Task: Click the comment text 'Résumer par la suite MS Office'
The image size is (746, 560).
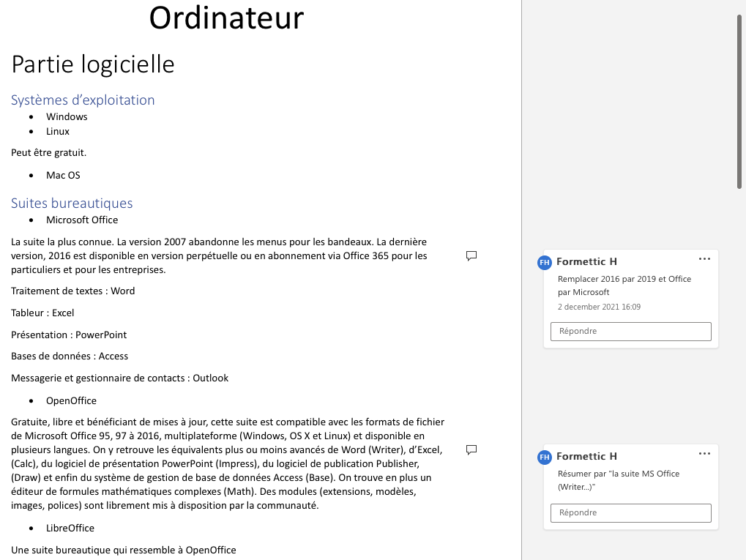Action: 619,480
